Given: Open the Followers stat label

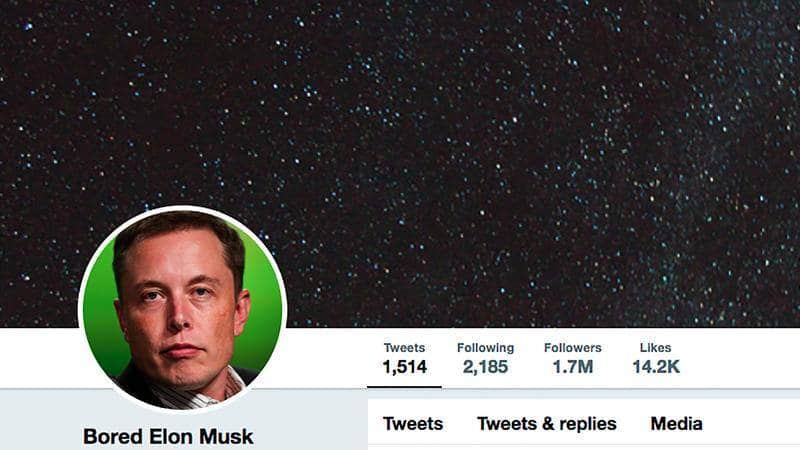Looking at the screenshot, I should [x=572, y=348].
